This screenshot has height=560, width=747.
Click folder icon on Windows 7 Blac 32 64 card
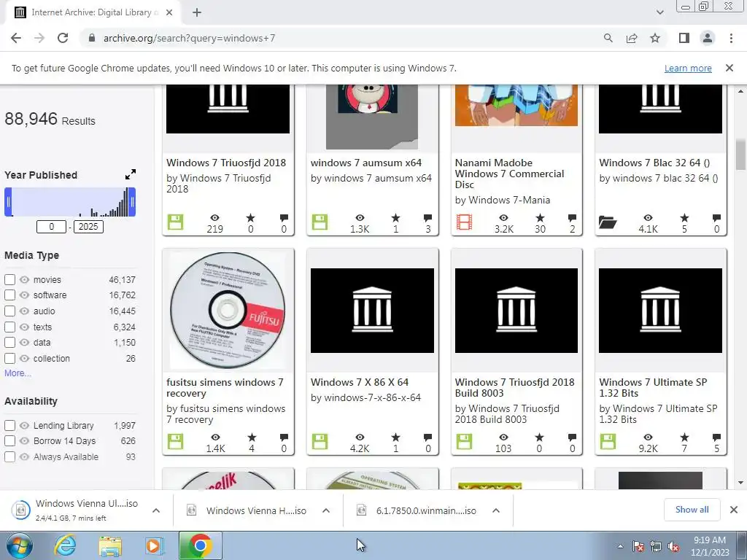click(x=608, y=222)
